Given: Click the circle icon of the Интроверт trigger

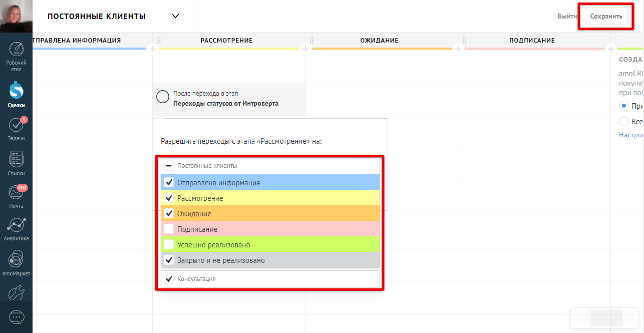Looking at the screenshot, I should (163, 97).
